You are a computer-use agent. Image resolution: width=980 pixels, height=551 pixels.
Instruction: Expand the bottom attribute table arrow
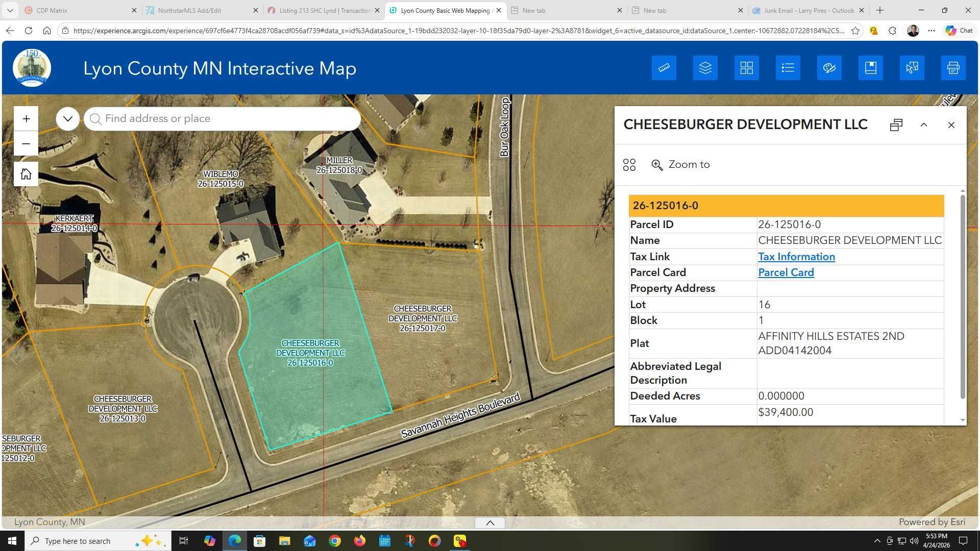click(489, 522)
